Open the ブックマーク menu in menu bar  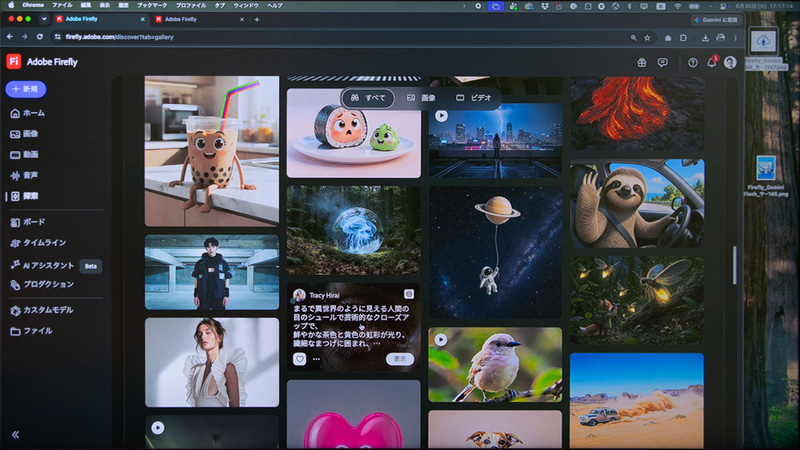pyautogui.click(x=152, y=5)
